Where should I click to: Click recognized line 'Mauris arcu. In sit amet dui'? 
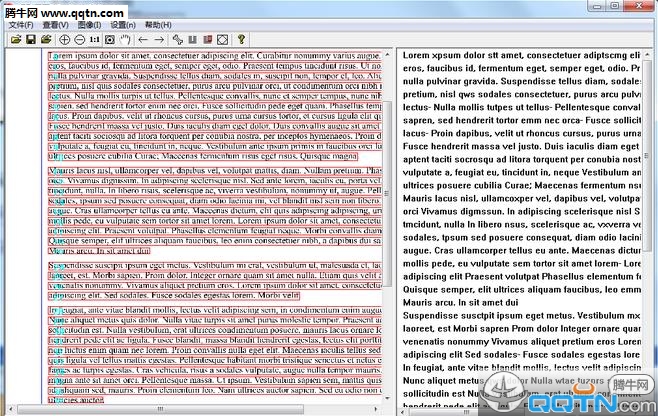(x=460, y=303)
